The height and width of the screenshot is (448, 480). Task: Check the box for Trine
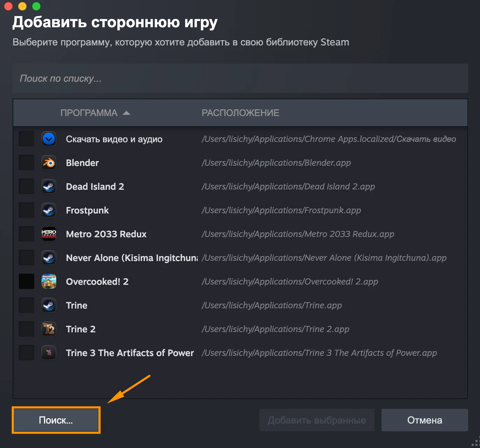click(x=27, y=305)
